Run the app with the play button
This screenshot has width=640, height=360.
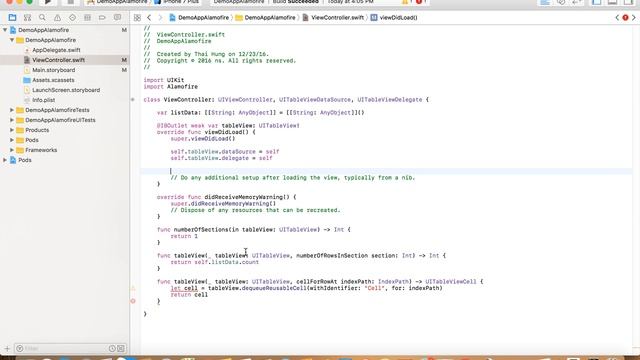point(48,2)
